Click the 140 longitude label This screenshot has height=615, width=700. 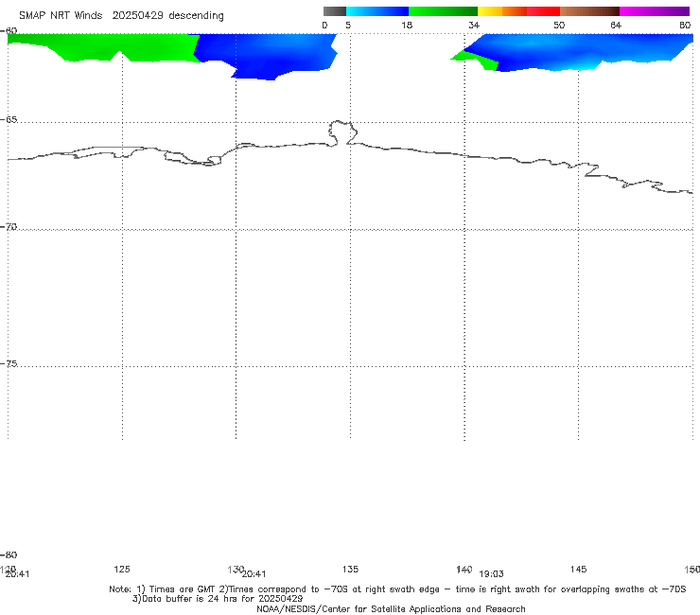pos(464,569)
